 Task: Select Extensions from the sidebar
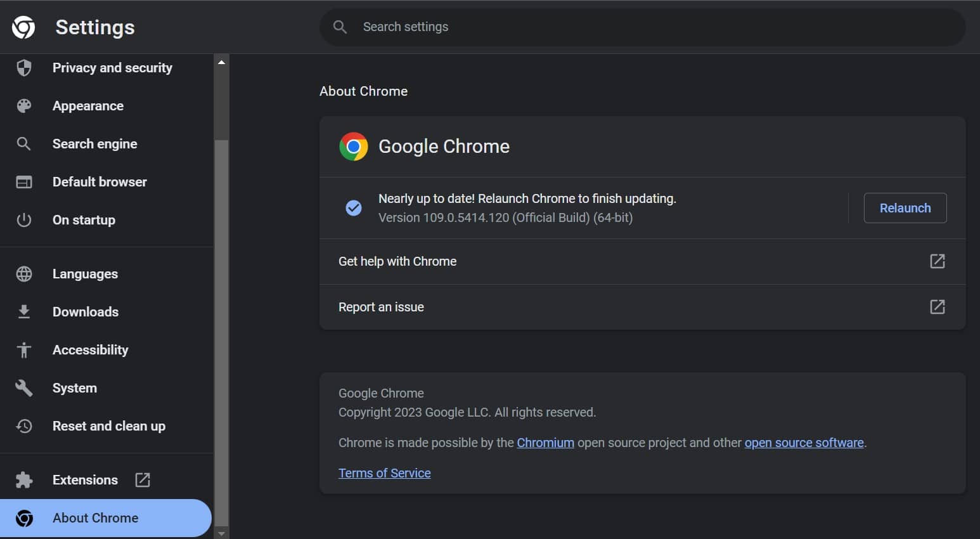(x=84, y=480)
